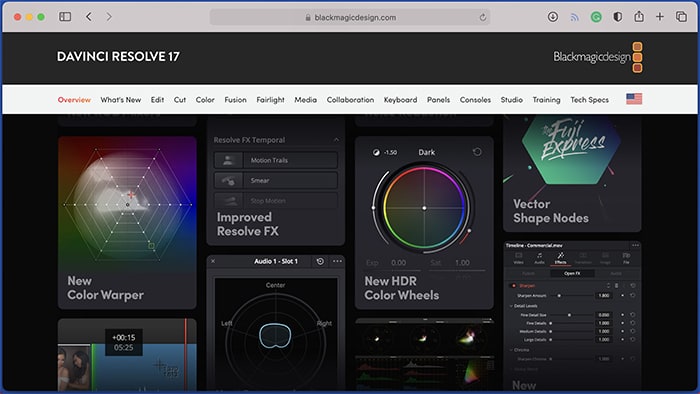
Task: Open the What's New tab
Action: (x=121, y=100)
